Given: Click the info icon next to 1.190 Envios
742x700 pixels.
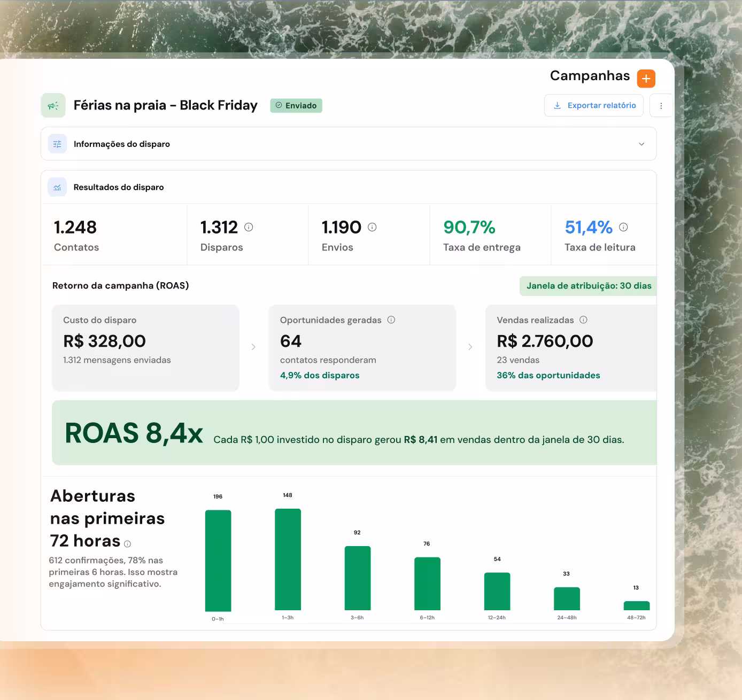Looking at the screenshot, I should pos(372,227).
